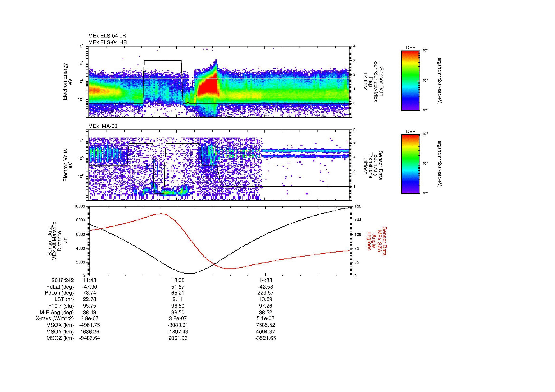The image size is (555, 392).
Task: Click the MSOY value '4094.37'
Action: click(x=266, y=332)
